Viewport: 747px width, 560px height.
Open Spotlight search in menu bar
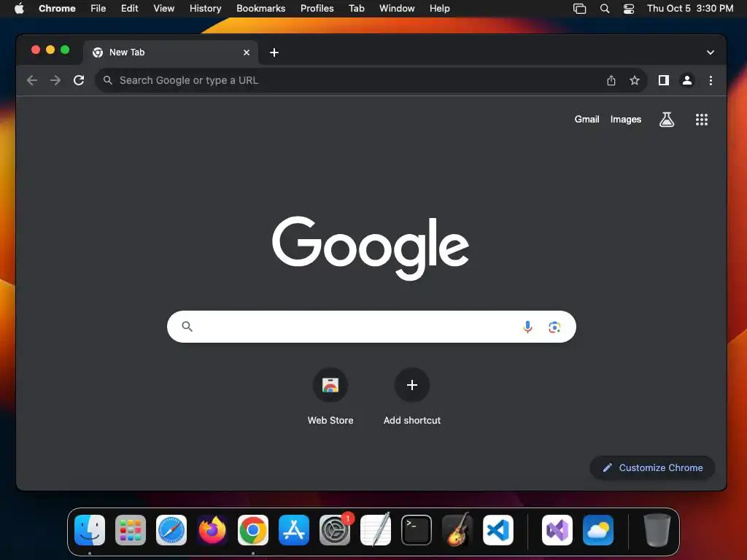(605, 9)
